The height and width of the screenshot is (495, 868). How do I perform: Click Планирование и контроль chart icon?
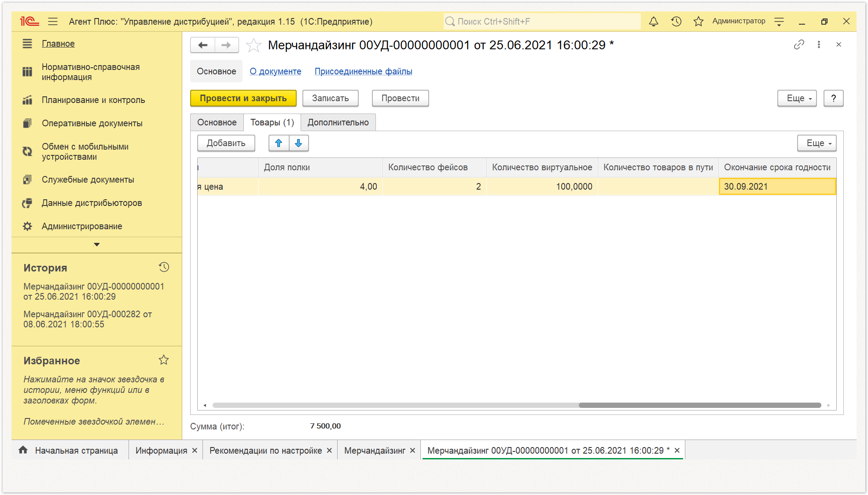tap(27, 100)
